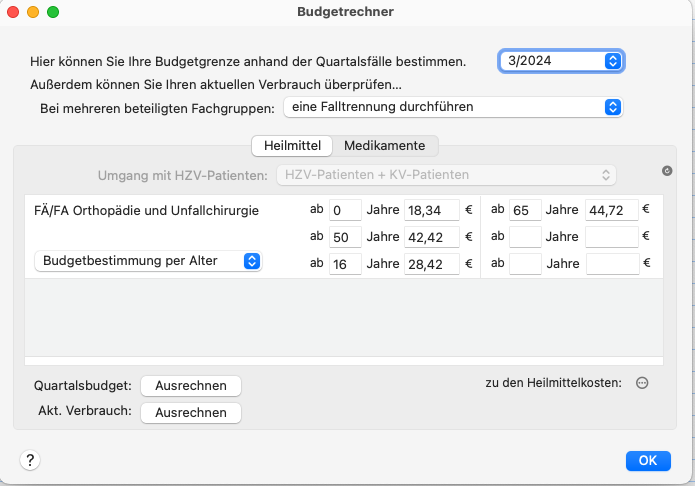Viewport: 695px width, 486px height.
Task: Click the age field containing 0
Action: [x=345, y=210]
